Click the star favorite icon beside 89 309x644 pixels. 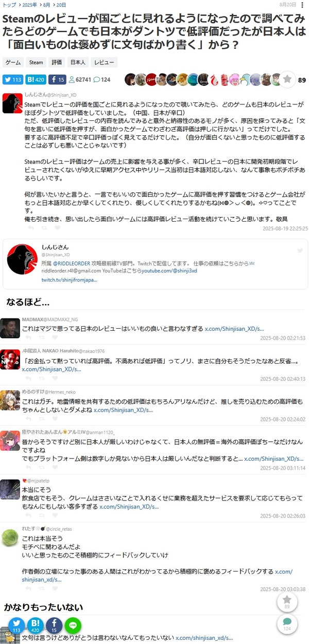[x=287, y=79]
